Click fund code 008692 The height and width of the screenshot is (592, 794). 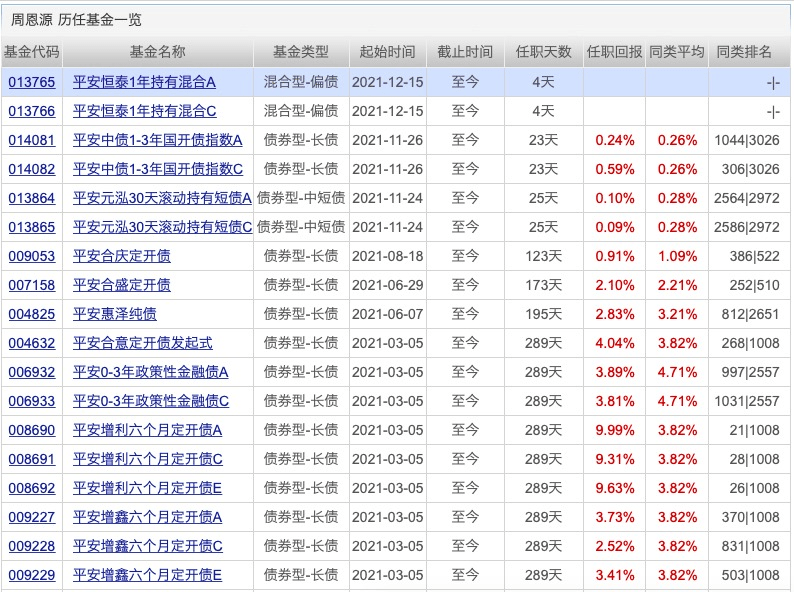(x=32, y=488)
